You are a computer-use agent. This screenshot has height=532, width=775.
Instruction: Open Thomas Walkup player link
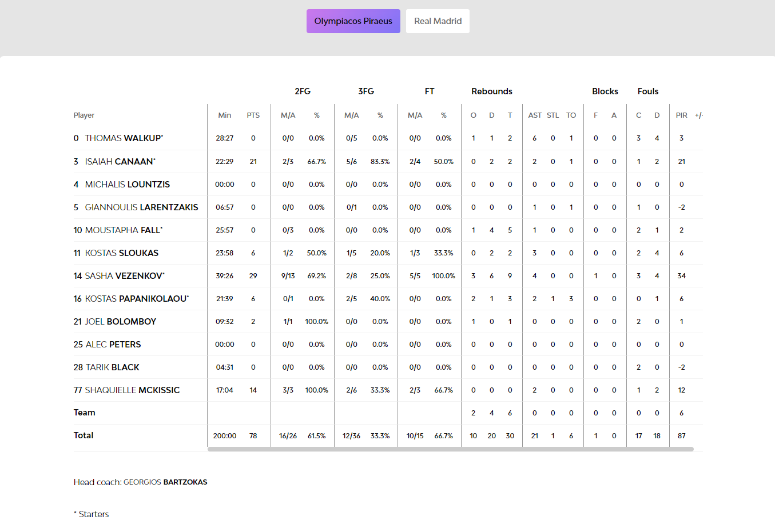point(123,138)
